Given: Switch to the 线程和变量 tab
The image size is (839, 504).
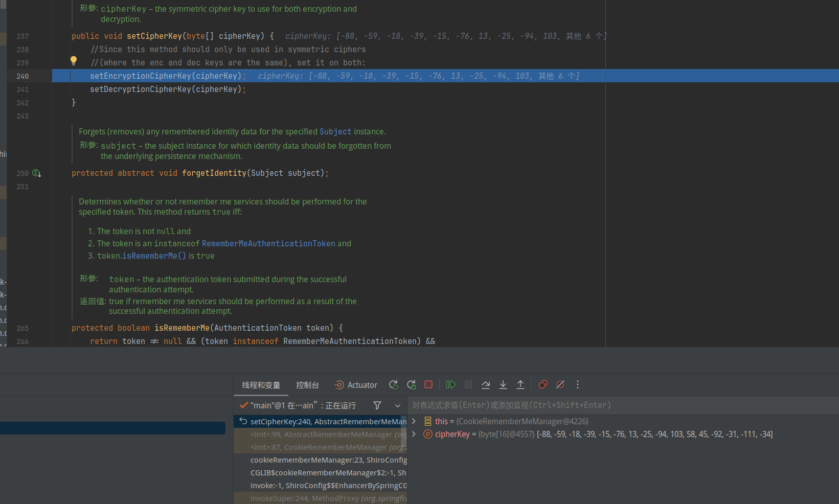Looking at the screenshot, I should [261, 385].
